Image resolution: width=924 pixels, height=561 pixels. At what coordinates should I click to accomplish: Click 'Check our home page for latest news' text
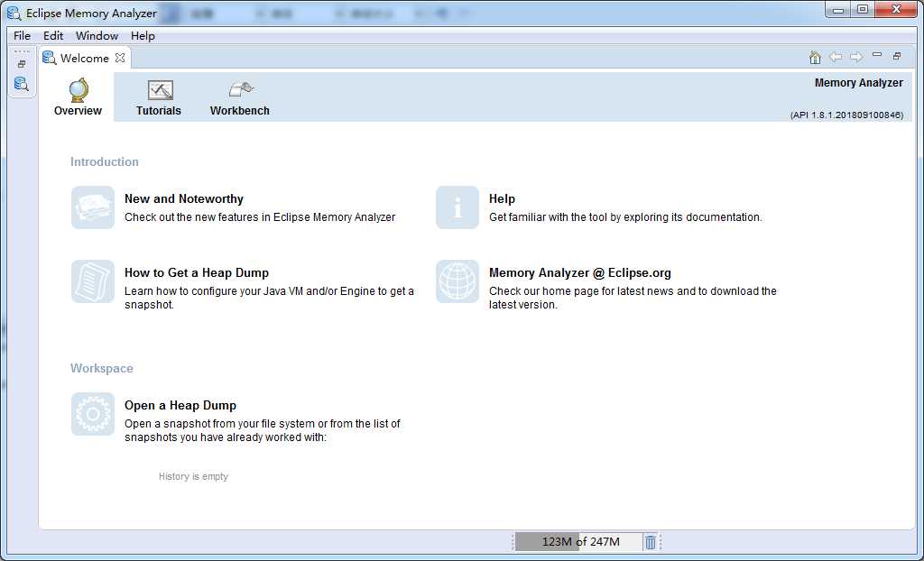[x=633, y=298]
